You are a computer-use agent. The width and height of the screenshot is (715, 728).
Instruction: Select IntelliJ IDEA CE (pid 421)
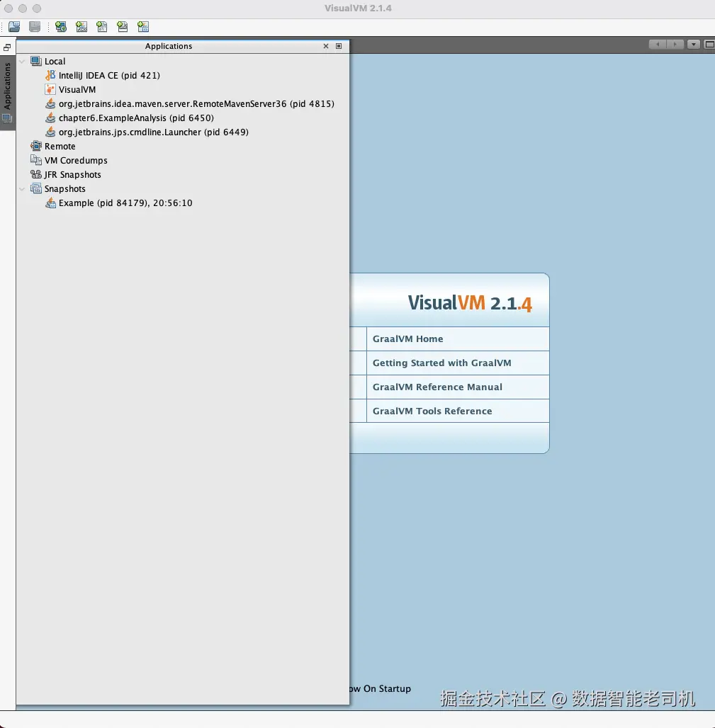click(x=108, y=75)
